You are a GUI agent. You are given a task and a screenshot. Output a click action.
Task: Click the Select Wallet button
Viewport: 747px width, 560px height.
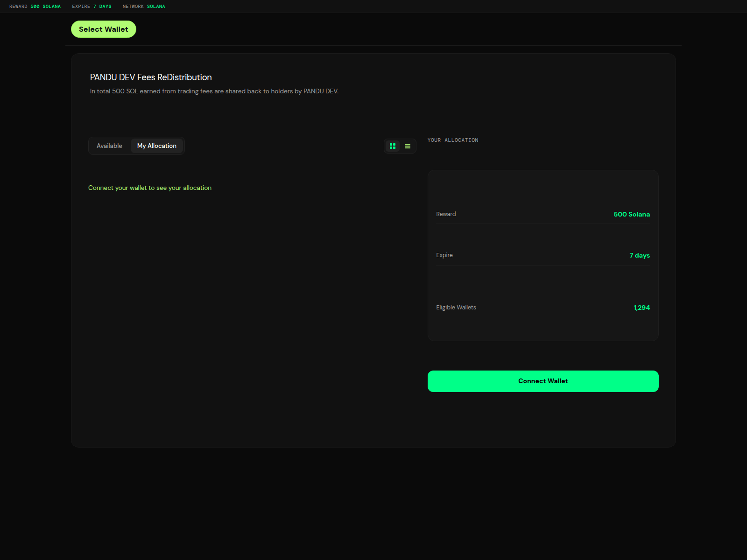point(103,29)
